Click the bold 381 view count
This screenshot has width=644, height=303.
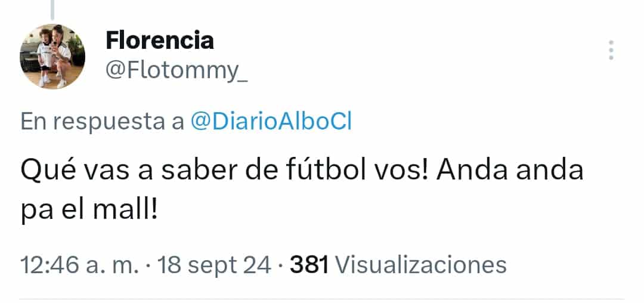point(309,265)
